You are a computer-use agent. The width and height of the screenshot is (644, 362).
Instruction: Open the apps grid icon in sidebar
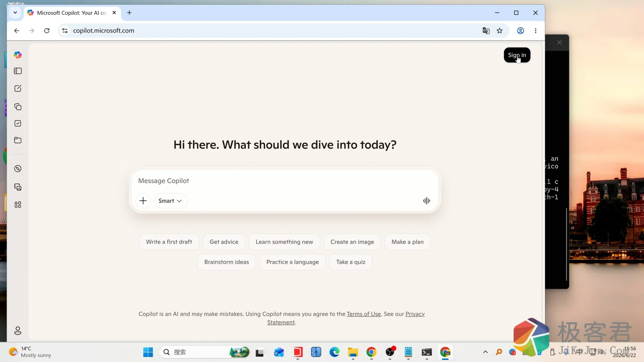18,205
